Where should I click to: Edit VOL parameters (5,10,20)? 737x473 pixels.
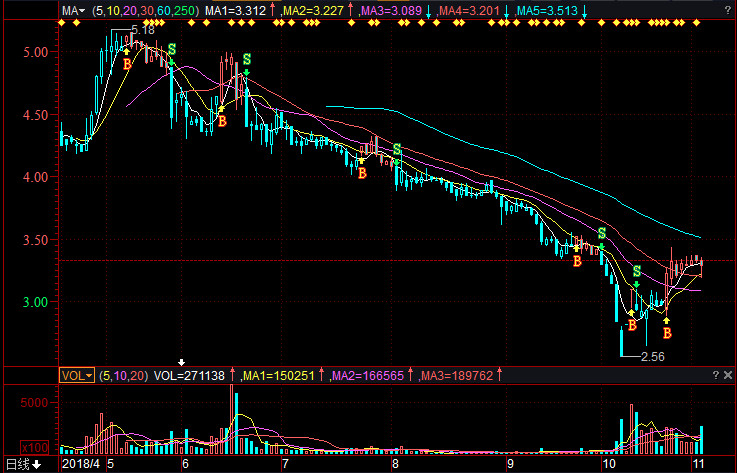coord(123,376)
